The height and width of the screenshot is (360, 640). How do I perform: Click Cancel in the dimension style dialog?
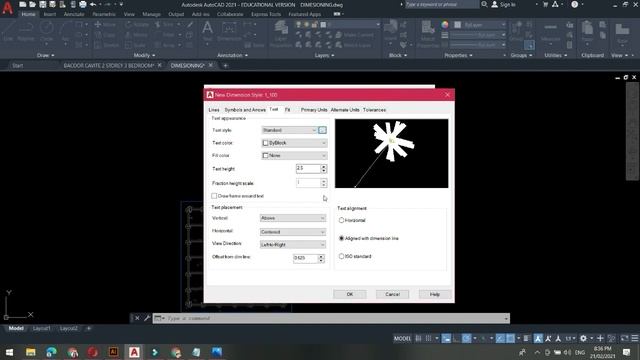tap(392, 294)
